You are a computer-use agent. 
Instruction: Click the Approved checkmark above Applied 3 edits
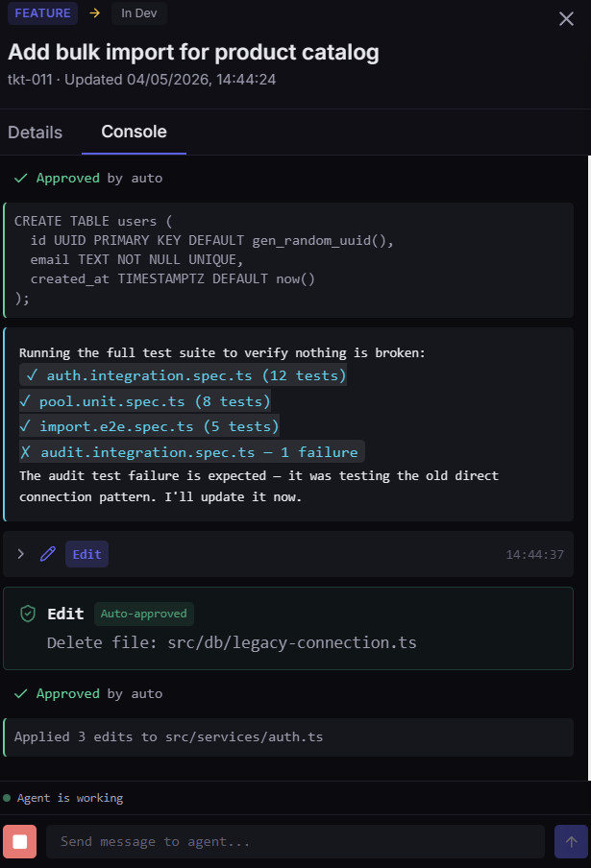pyautogui.click(x=21, y=693)
